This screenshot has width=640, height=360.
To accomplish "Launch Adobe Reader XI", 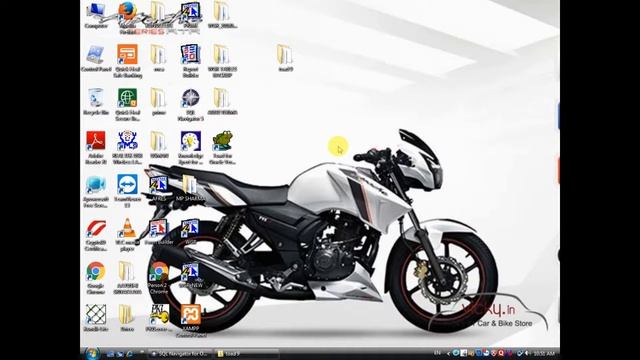I will pyautogui.click(x=96, y=148).
